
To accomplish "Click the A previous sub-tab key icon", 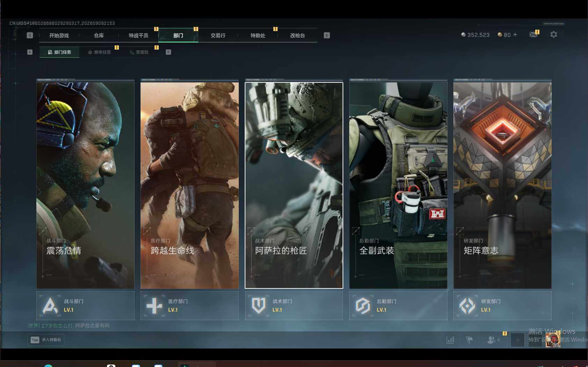I will (x=30, y=52).
